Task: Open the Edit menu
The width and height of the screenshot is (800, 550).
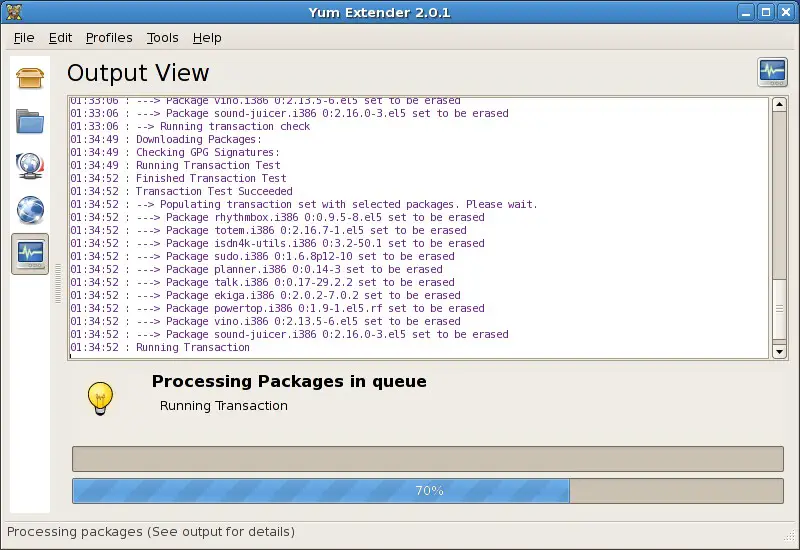Action: [60, 38]
